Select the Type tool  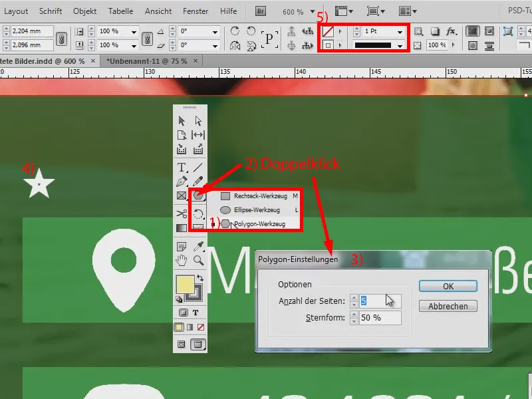(182, 168)
